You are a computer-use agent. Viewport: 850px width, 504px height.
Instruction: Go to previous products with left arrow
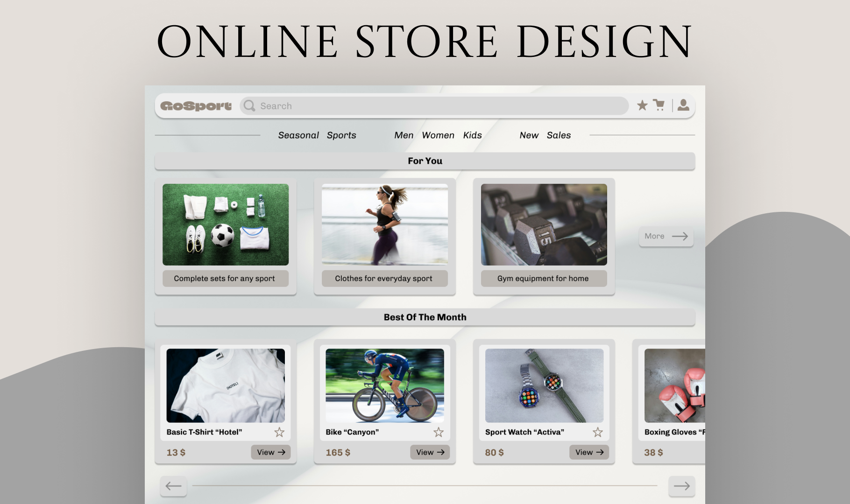pyautogui.click(x=174, y=486)
